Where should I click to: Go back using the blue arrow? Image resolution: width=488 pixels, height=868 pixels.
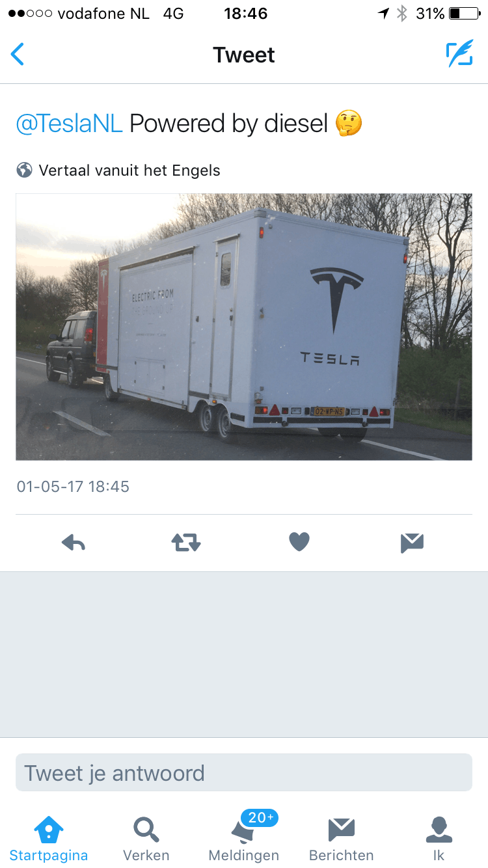(18, 55)
